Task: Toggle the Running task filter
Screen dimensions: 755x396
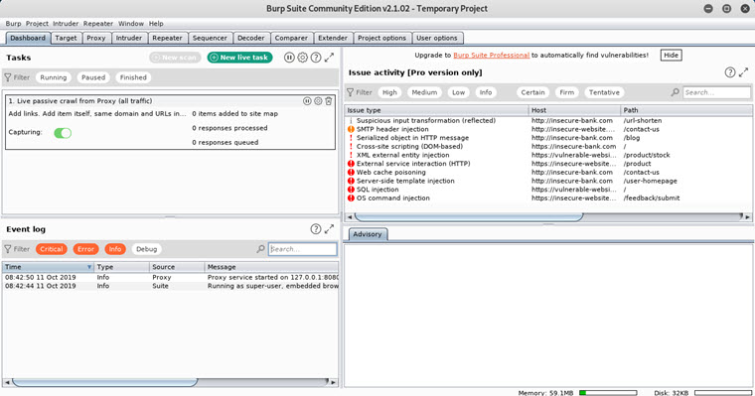Action: coord(53,77)
